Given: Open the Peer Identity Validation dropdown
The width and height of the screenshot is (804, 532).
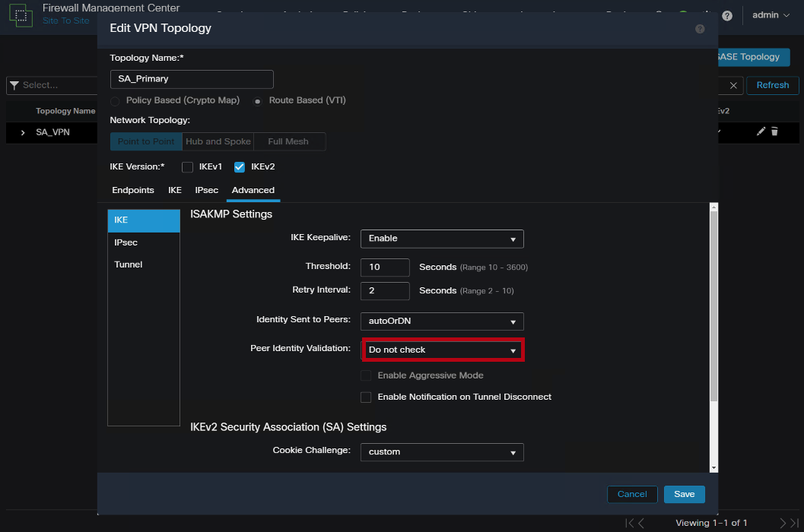Looking at the screenshot, I should pos(442,350).
